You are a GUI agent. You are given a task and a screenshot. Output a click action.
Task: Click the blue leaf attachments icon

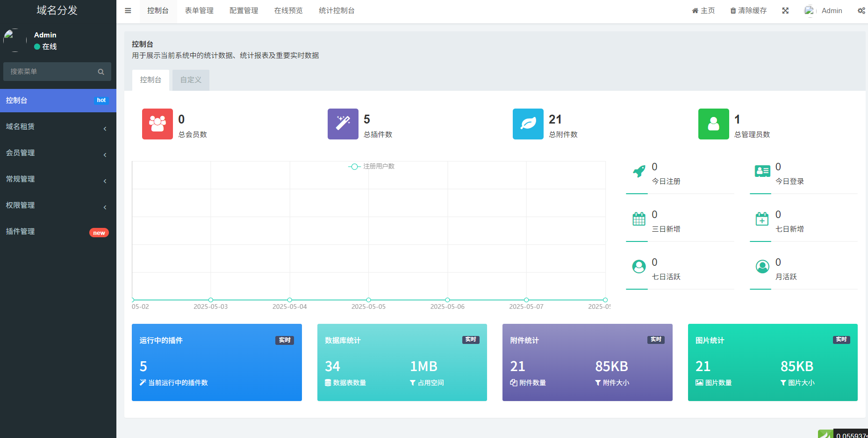click(x=528, y=124)
